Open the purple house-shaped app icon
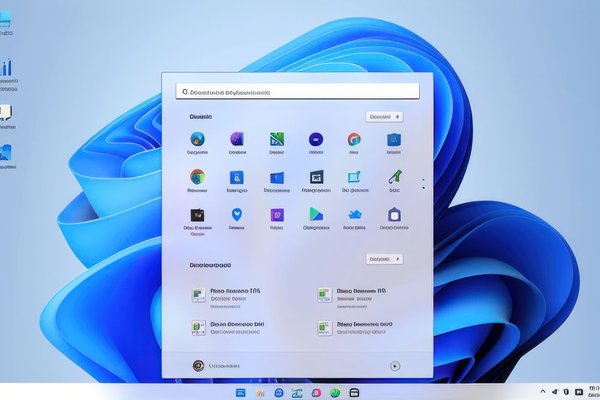The height and width of the screenshot is (400, 600). coord(395,215)
